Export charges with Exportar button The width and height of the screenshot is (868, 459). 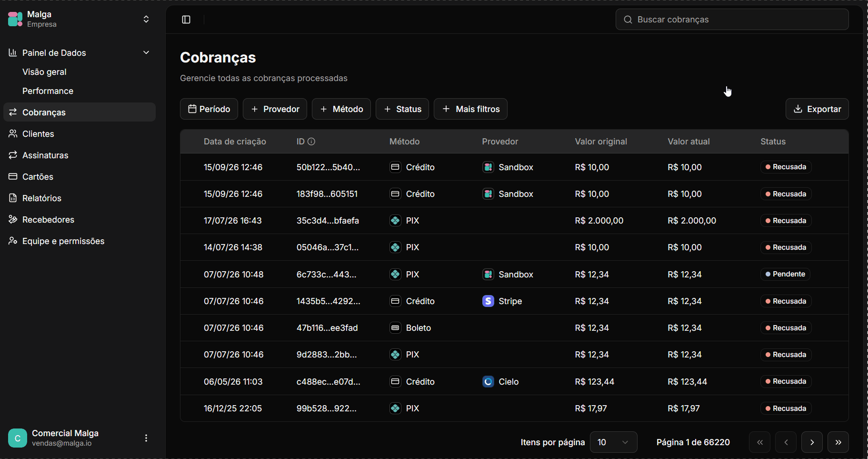[817, 109]
